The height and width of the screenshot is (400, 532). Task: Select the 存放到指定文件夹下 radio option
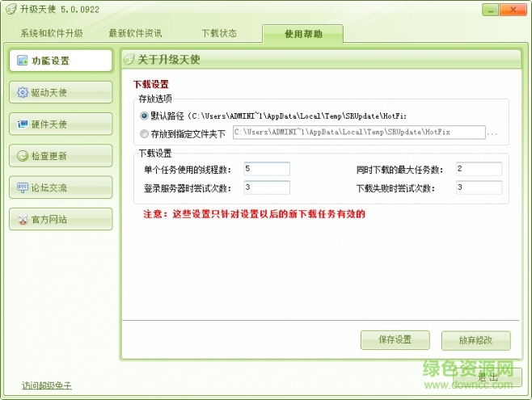point(145,133)
